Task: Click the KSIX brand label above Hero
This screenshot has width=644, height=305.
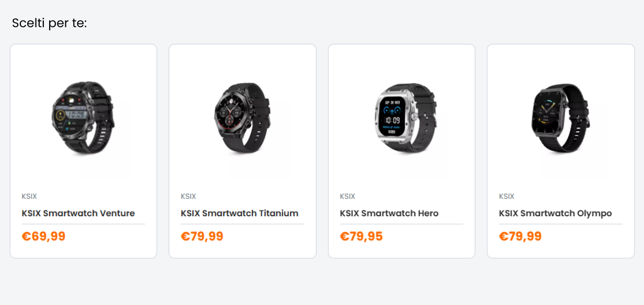Action: tap(347, 196)
